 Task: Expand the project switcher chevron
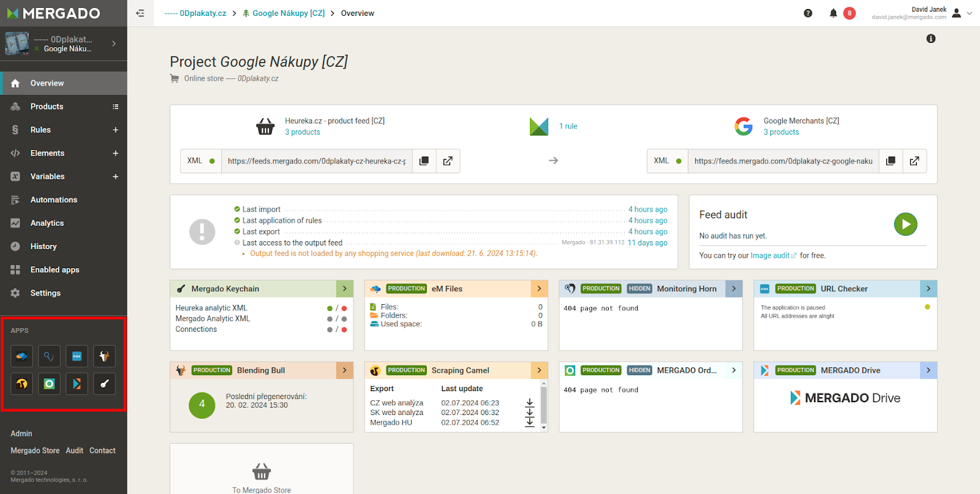[114, 43]
